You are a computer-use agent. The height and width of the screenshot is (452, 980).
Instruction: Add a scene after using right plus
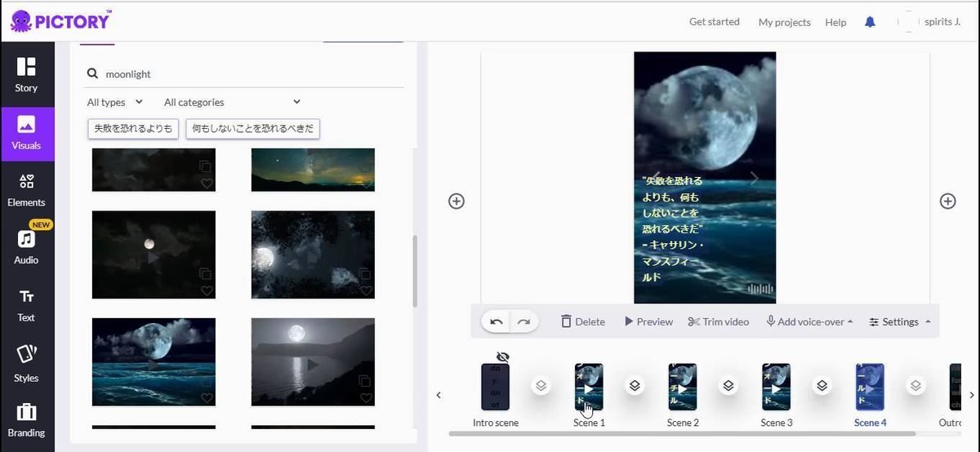coord(947,201)
